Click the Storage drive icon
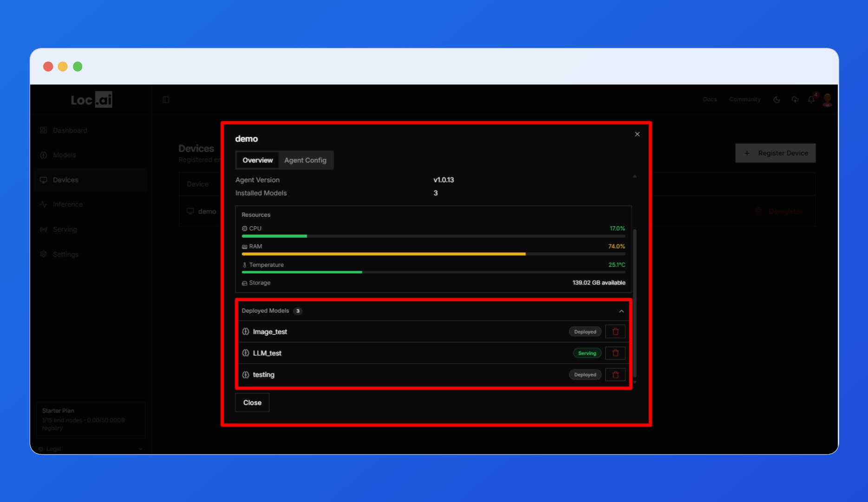868x502 pixels. tap(245, 283)
